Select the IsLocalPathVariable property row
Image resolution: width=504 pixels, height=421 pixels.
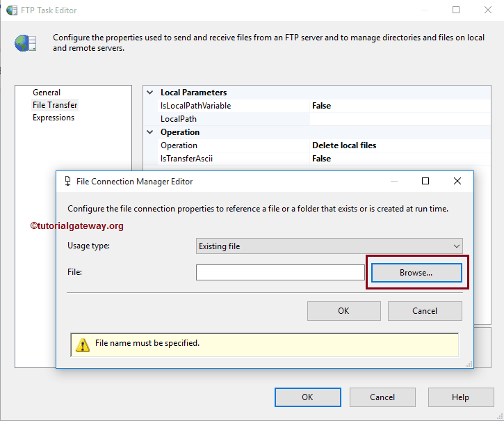[x=324, y=106]
